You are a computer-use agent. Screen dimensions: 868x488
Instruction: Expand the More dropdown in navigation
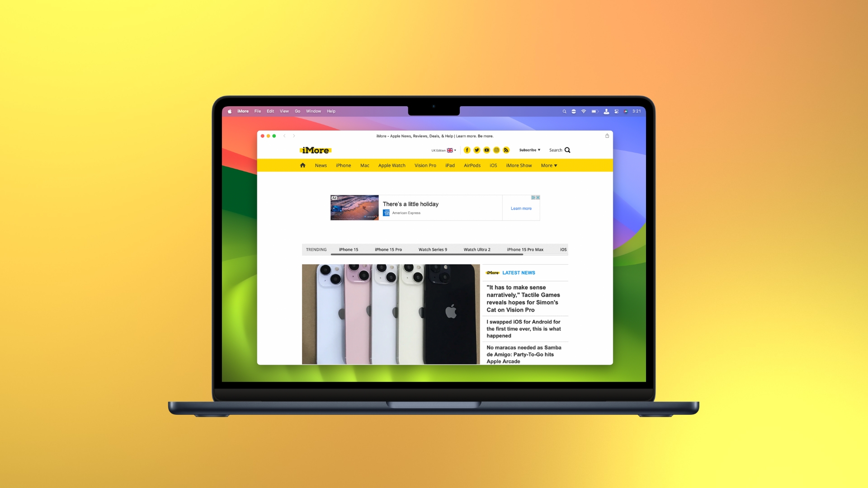click(x=549, y=166)
